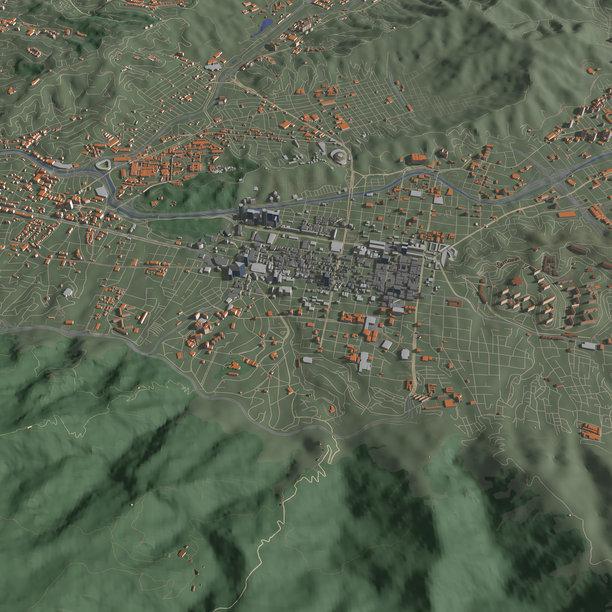Click the triangular road junction on the left

click(x=103, y=165)
